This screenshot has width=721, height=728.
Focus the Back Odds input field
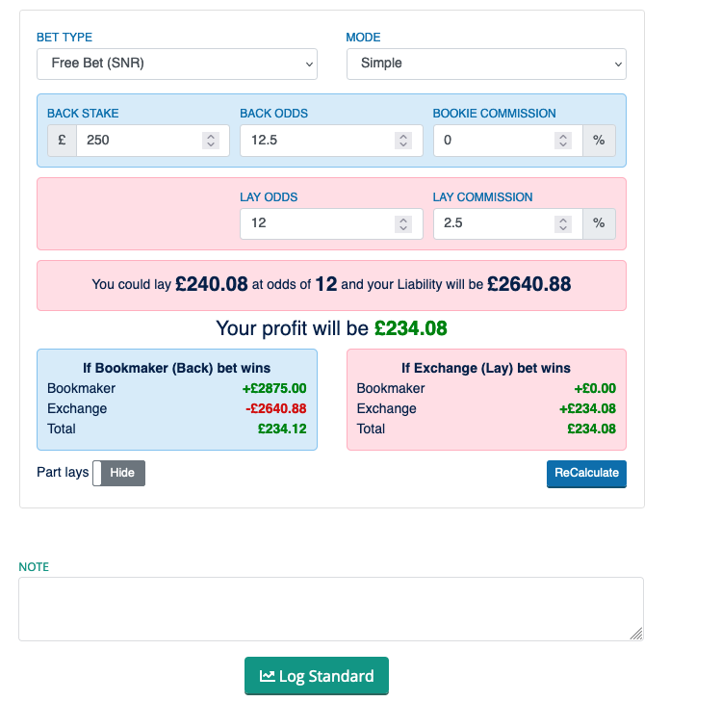point(320,141)
